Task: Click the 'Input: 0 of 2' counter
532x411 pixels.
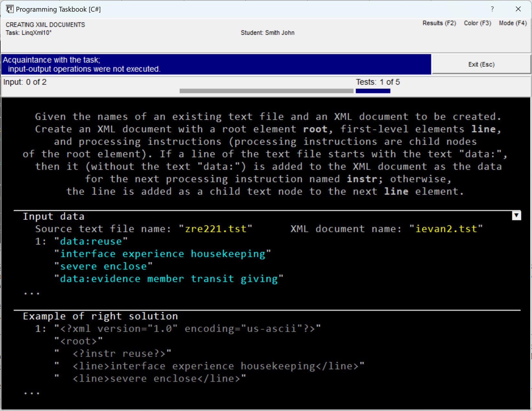Action: (x=25, y=82)
